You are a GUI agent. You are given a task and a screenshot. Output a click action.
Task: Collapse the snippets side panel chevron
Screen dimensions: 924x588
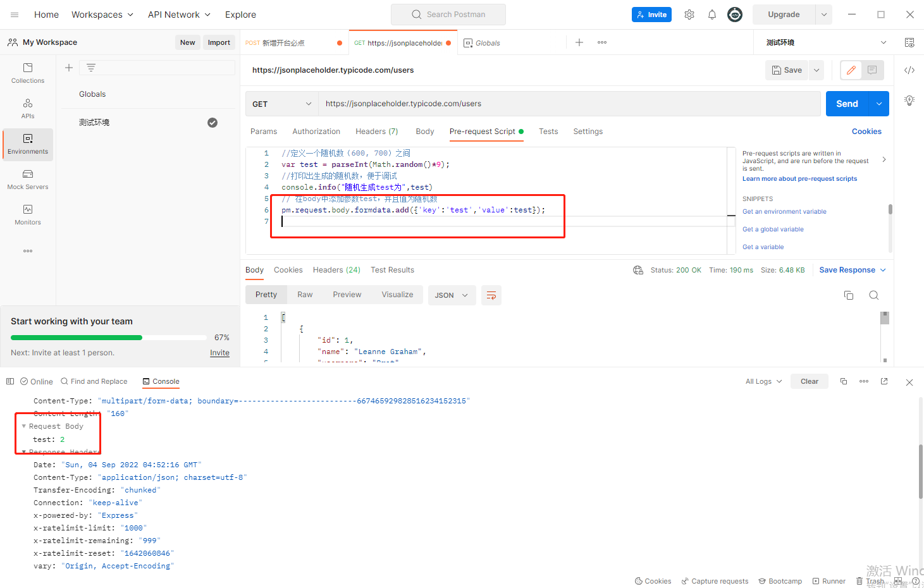(x=884, y=159)
